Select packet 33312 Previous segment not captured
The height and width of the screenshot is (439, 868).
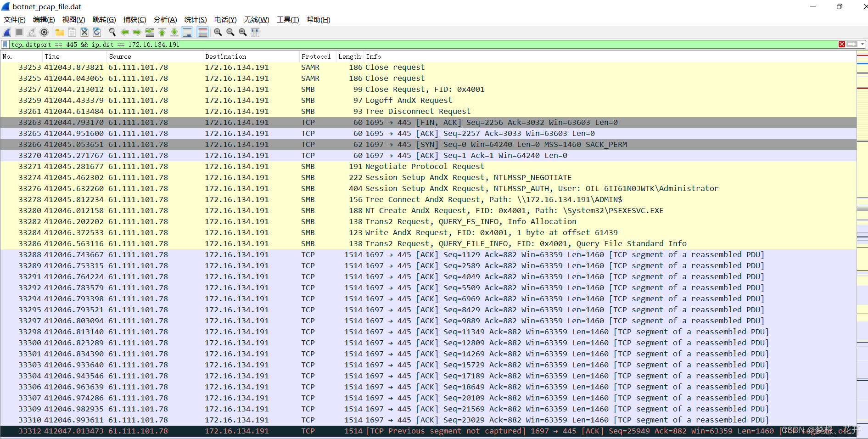(428, 431)
